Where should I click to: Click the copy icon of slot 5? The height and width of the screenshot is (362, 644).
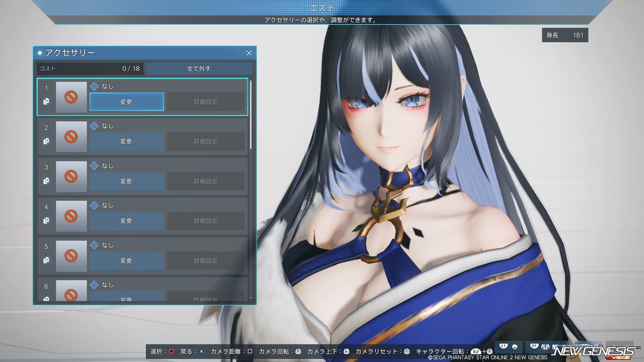tap(46, 260)
